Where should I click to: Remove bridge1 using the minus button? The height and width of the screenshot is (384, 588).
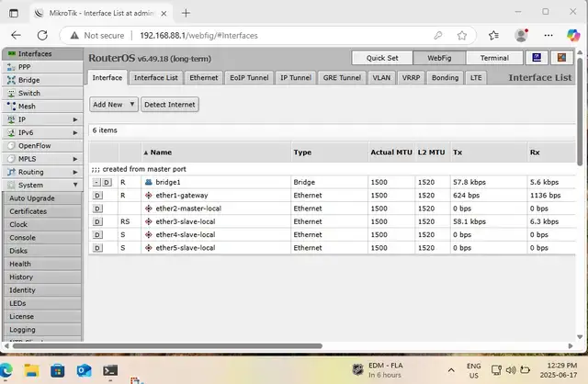(96, 182)
